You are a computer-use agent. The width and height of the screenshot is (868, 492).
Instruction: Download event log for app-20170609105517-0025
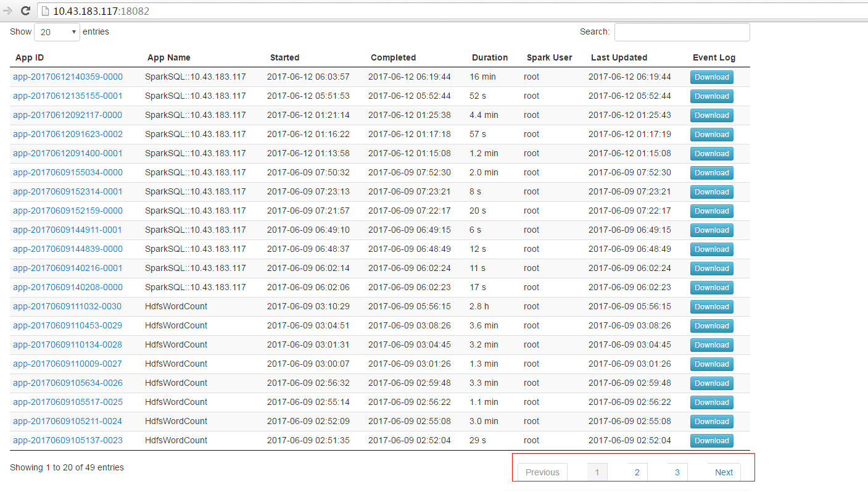[712, 402]
